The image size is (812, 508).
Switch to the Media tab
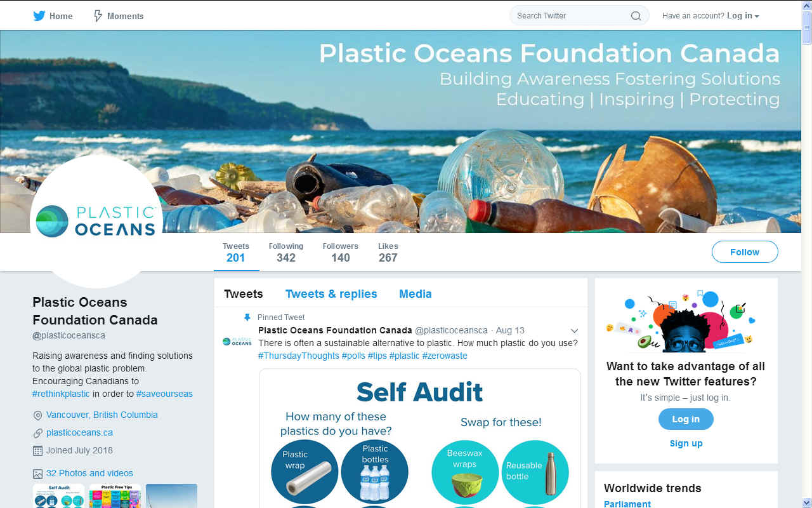click(x=416, y=294)
